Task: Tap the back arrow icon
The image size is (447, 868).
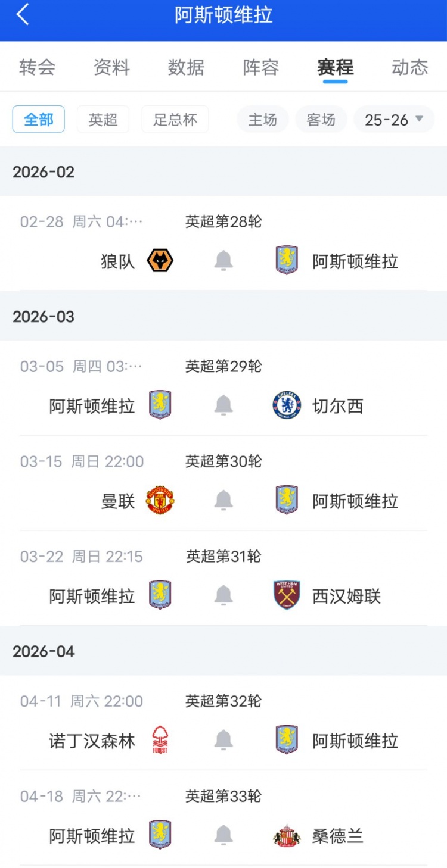Action: (23, 15)
